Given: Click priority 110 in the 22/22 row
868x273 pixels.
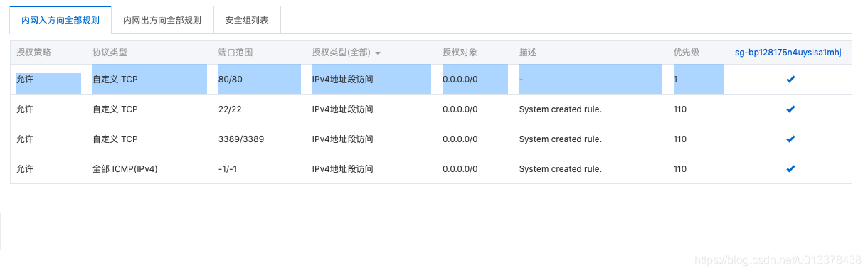Looking at the screenshot, I should (x=680, y=109).
